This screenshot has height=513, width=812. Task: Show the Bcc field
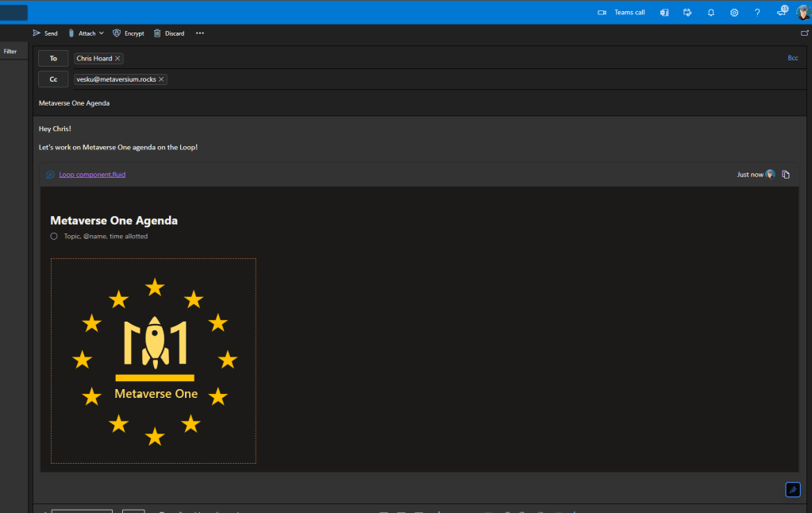[792, 58]
